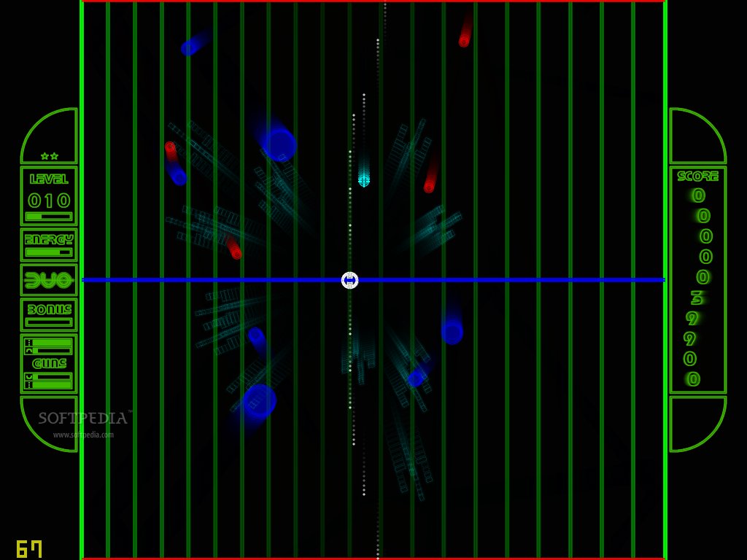Click the yellow 67 frame counter
Image resolution: width=747 pixels, height=560 pixels.
pos(29,549)
